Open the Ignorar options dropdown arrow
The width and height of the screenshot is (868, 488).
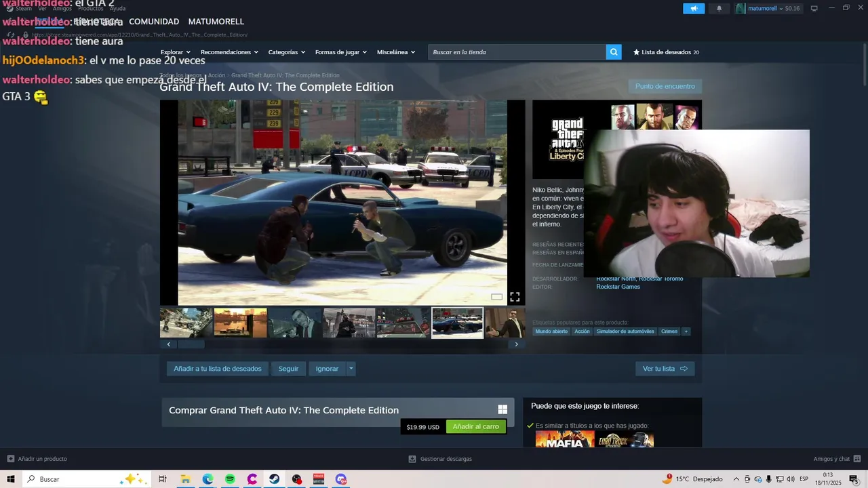(x=351, y=369)
